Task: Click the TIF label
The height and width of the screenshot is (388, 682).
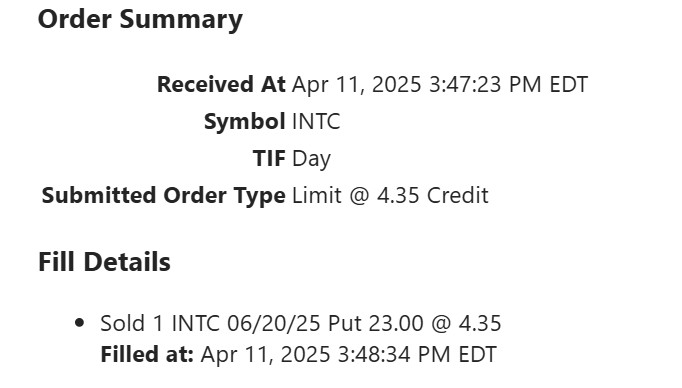Action: tap(269, 158)
